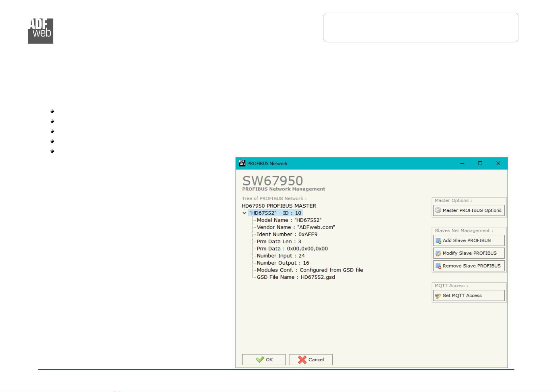555x392 pixels.
Task: Close the PROFIBUS Network window
Action: click(x=498, y=163)
